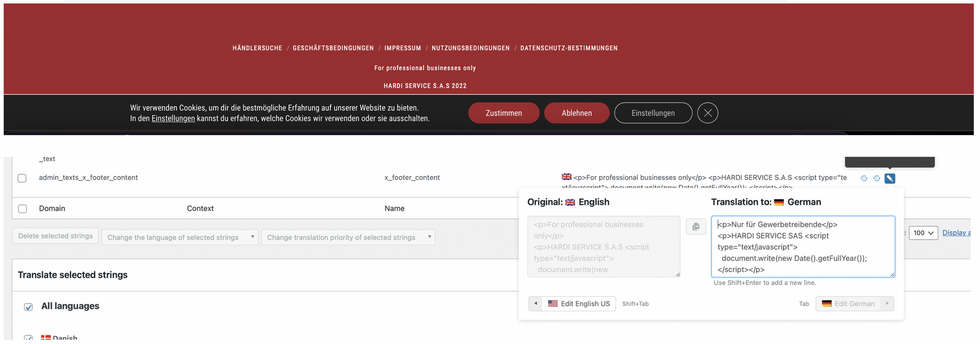Screen dimensions: 980x344
Task: Click the x_footer_content name cell
Action: click(412, 178)
